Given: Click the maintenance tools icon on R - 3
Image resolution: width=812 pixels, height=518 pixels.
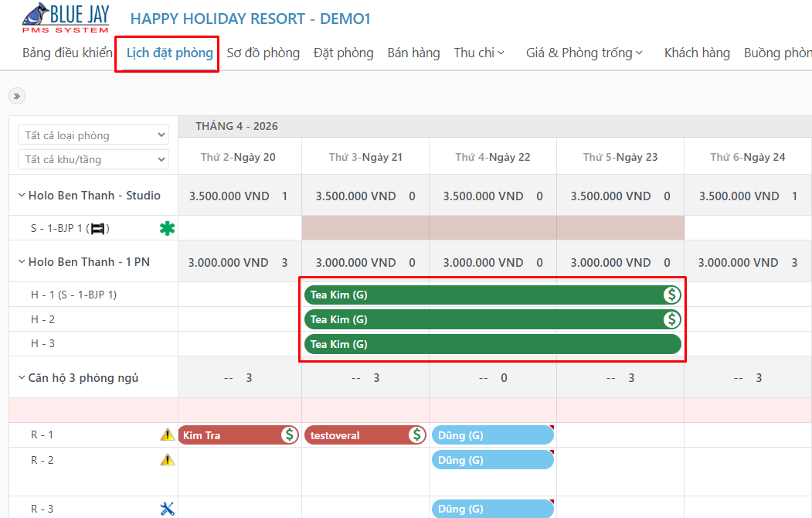Looking at the screenshot, I should click(168, 509).
